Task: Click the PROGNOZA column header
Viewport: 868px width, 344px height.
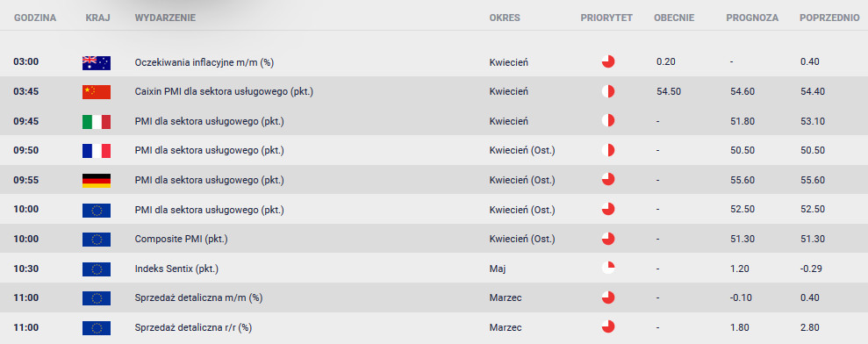Action: (x=752, y=18)
